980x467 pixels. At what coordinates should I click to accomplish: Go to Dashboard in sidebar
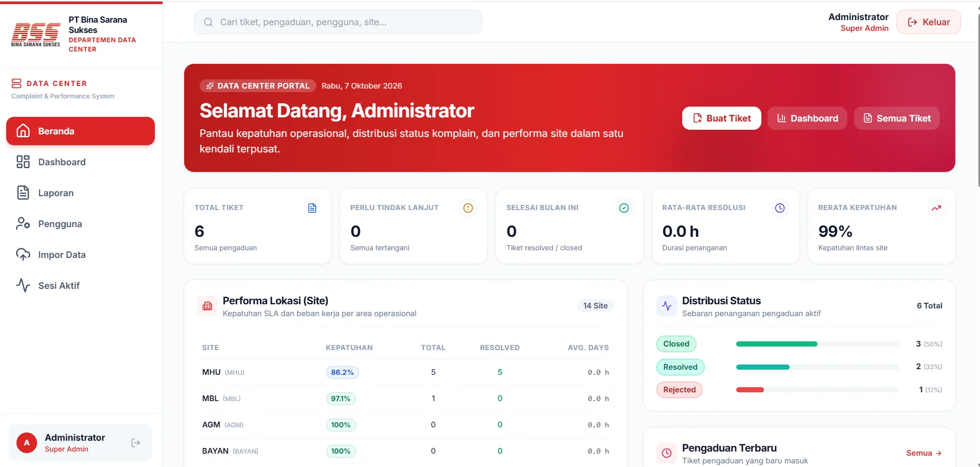[80, 162]
